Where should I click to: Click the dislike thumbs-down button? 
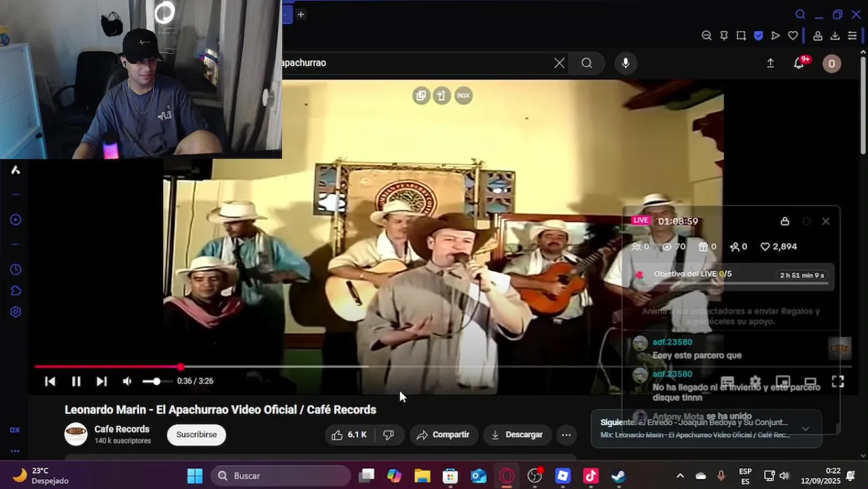389,435
